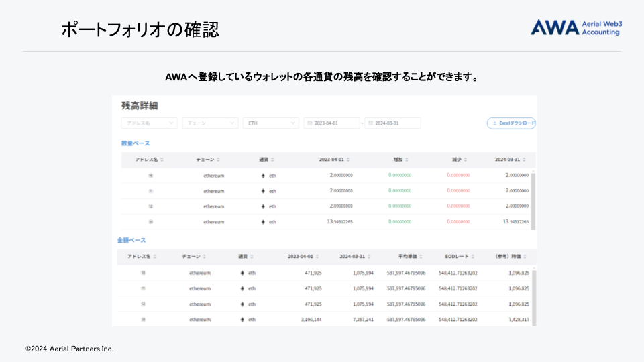Click sort icon on 増加 column
644x362 pixels.
tap(407, 160)
